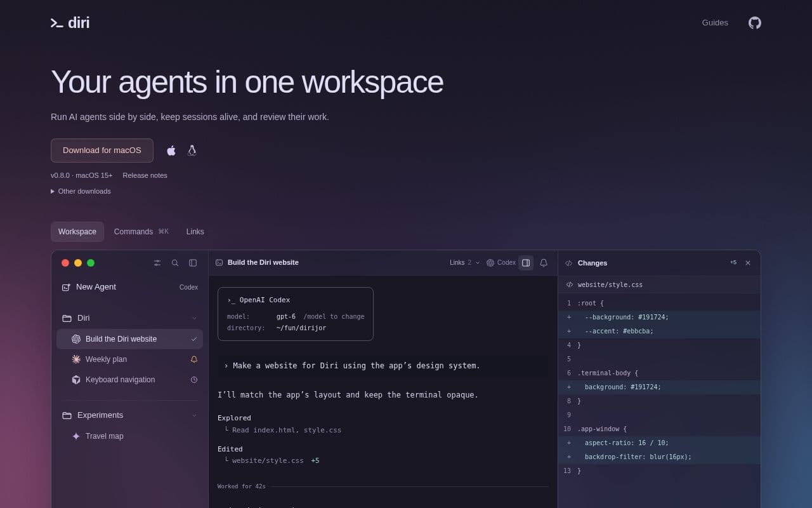Click the --background: #191724 diff line

coord(659,317)
